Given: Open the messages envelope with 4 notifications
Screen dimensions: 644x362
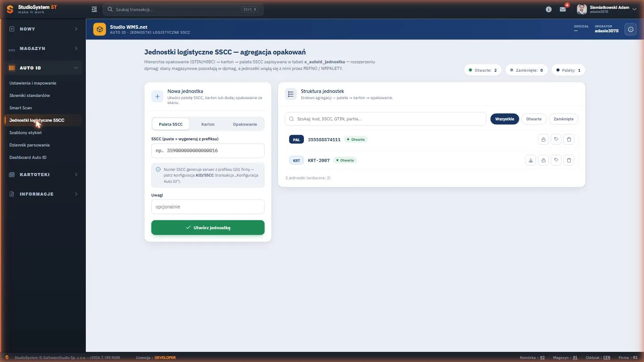Looking at the screenshot, I should tap(563, 9).
